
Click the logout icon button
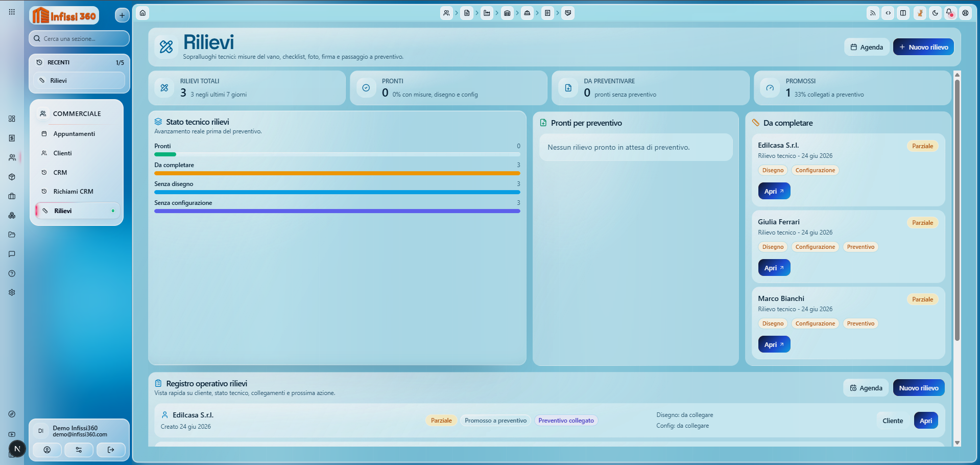(111, 450)
